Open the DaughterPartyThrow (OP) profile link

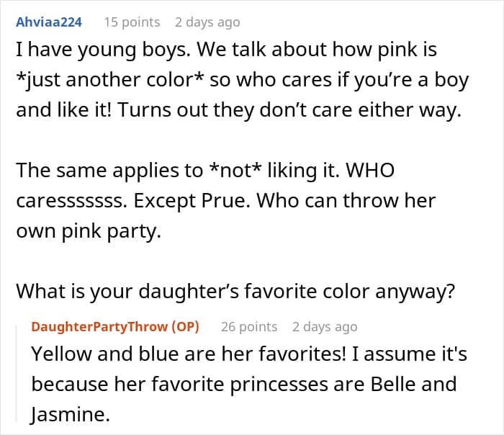click(x=115, y=327)
